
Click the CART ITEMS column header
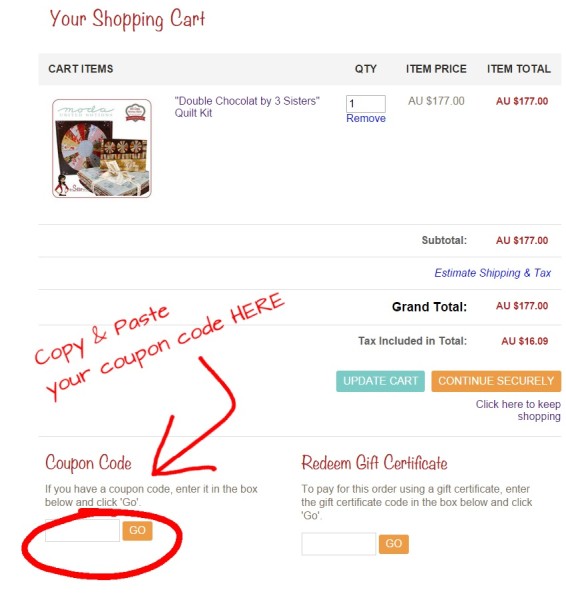click(x=81, y=69)
